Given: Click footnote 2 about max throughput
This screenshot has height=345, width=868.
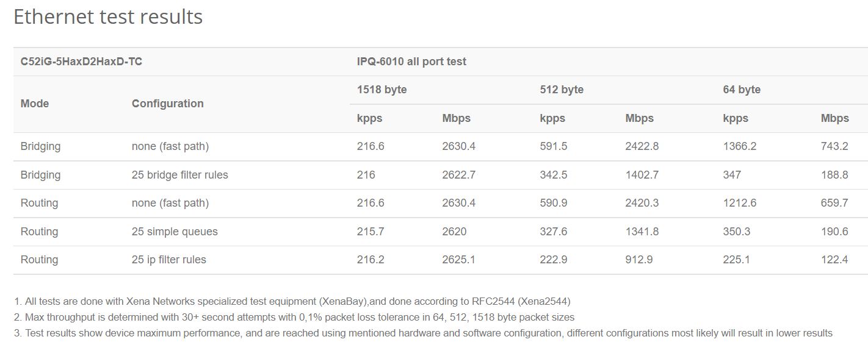Looking at the screenshot, I should [x=295, y=317].
